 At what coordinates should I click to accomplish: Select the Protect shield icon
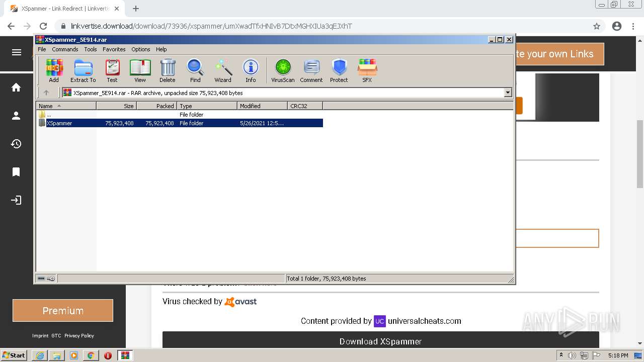pos(339,70)
